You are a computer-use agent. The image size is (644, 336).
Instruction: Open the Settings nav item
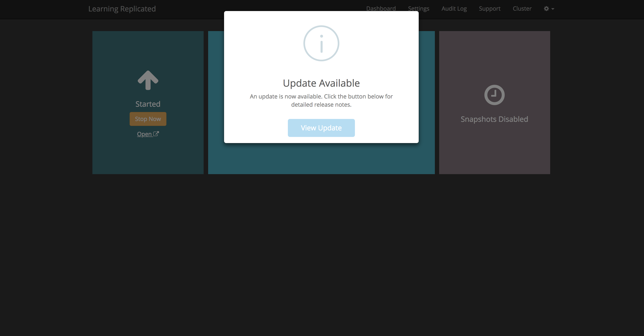click(x=418, y=9)
